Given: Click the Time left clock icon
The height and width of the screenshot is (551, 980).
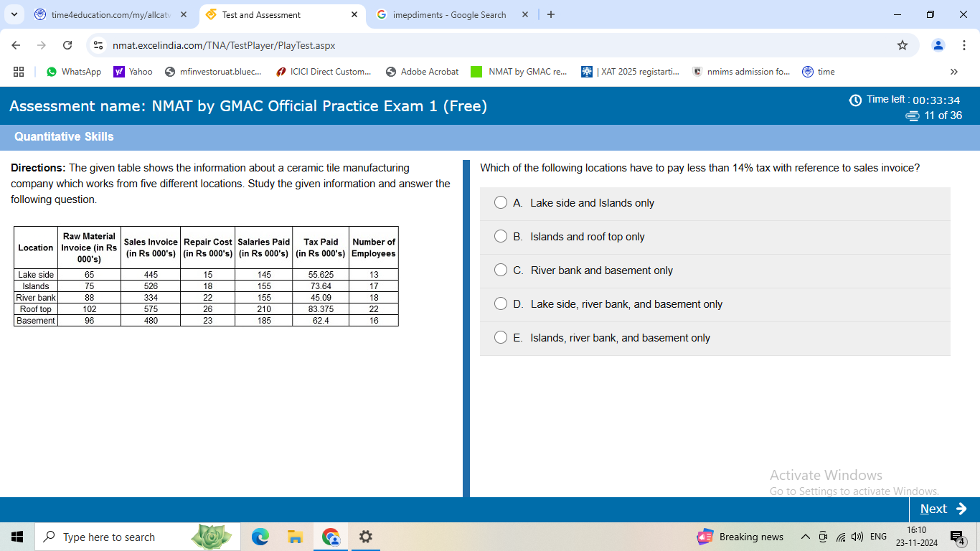Looking at the screenshot, I should click(855, 100).
